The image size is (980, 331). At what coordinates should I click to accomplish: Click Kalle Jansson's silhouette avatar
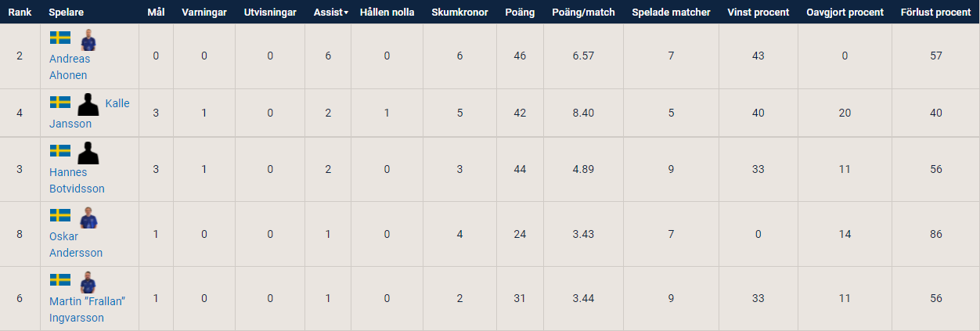coord(88,104)
